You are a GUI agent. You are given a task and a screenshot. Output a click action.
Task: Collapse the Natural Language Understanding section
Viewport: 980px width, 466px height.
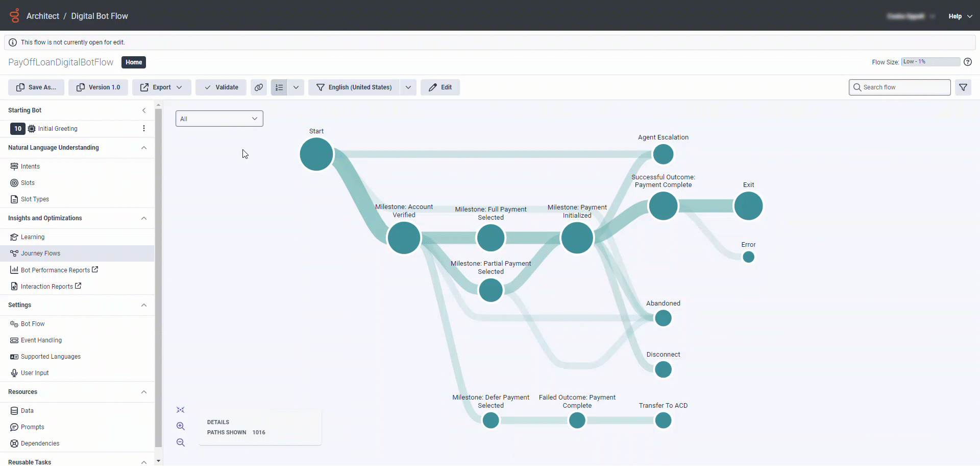click(x=144, y=148)
